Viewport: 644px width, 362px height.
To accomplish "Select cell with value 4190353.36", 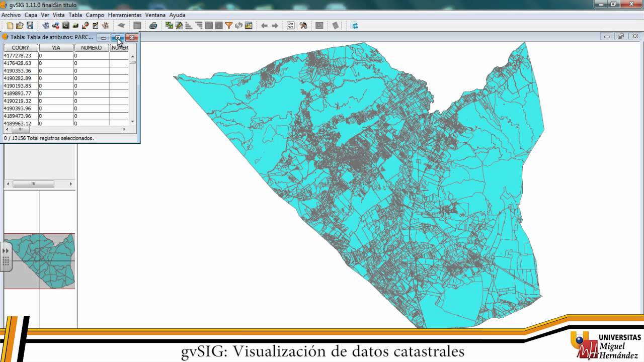I will coord(21,71).
